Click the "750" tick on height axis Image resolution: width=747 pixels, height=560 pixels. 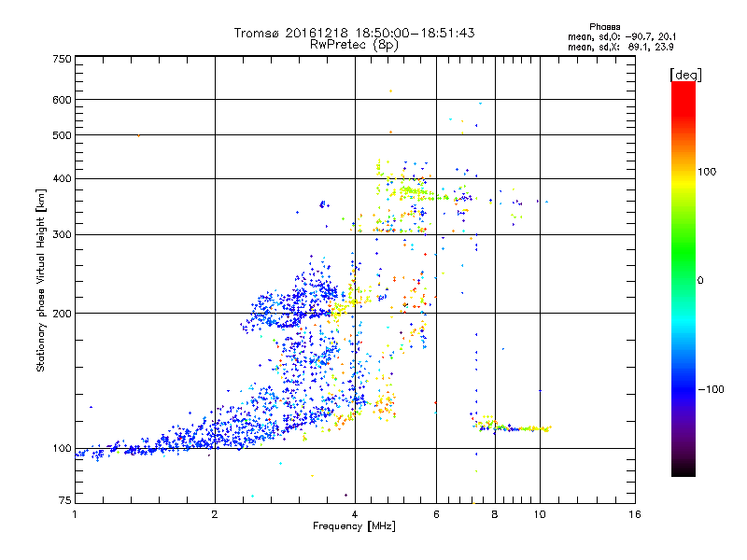[x=63, y=59]
